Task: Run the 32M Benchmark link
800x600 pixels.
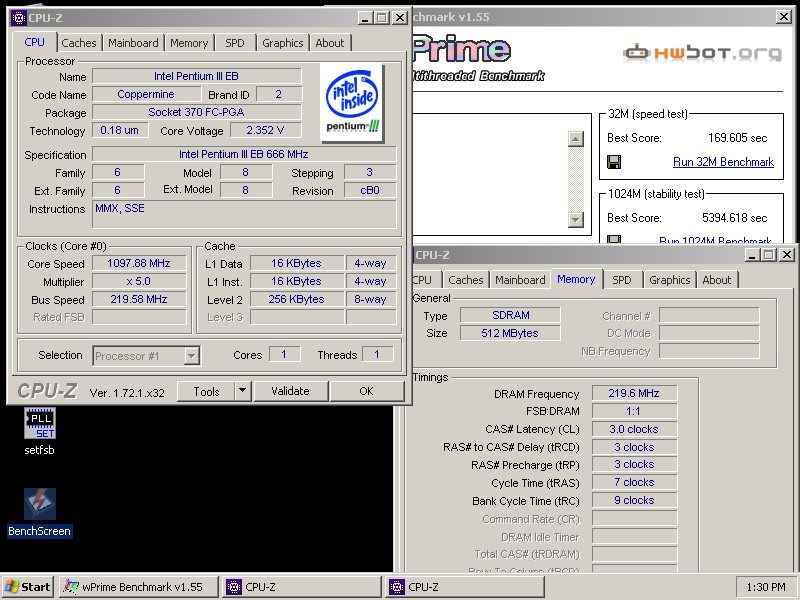Action: tap(723, 162)
